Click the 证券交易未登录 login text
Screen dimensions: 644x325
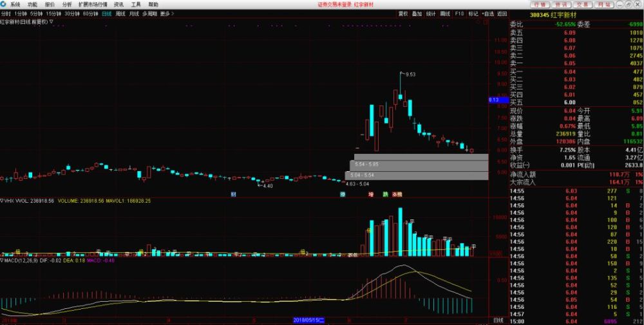[x=334, y=5]
